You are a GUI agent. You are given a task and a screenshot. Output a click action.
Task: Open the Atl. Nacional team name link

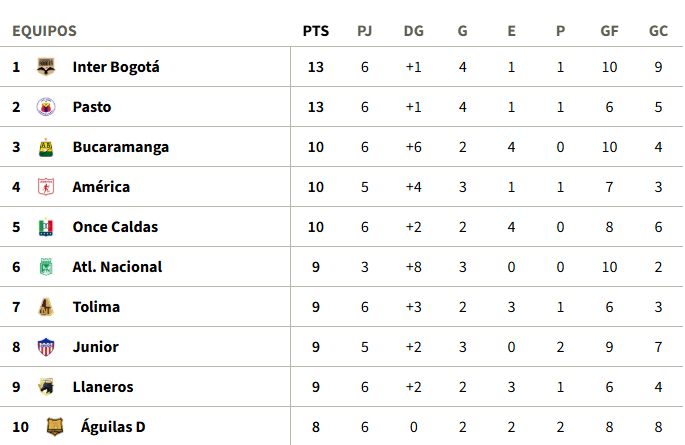117,267
